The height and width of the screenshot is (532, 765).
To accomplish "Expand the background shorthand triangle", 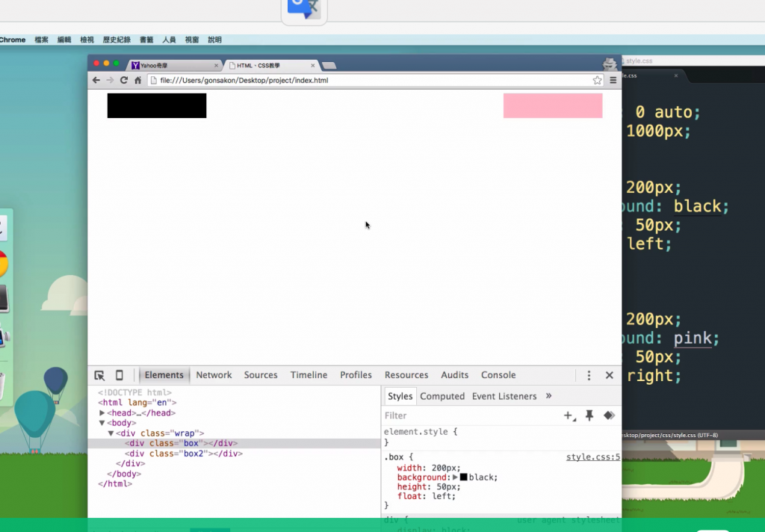I will click(x=455, y=477).
